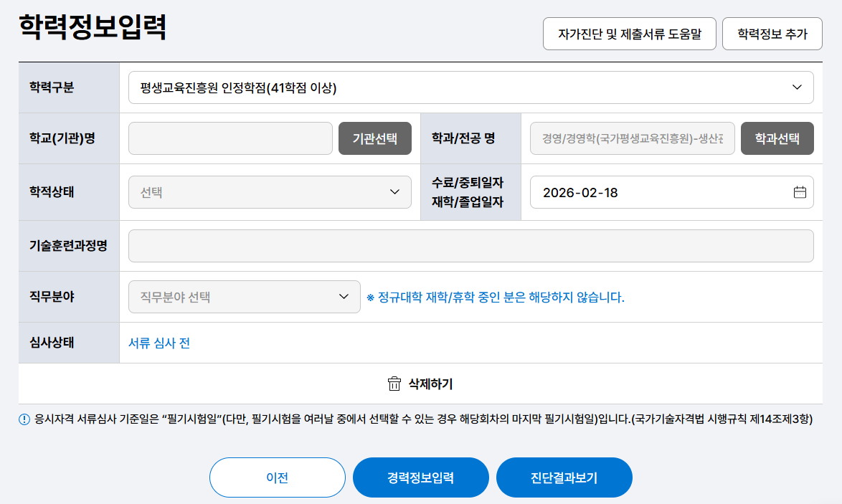The width and height of the screenshot is (842, 504).
Task: Open the 학력구분 dropdown
Action: click(471, 87)
